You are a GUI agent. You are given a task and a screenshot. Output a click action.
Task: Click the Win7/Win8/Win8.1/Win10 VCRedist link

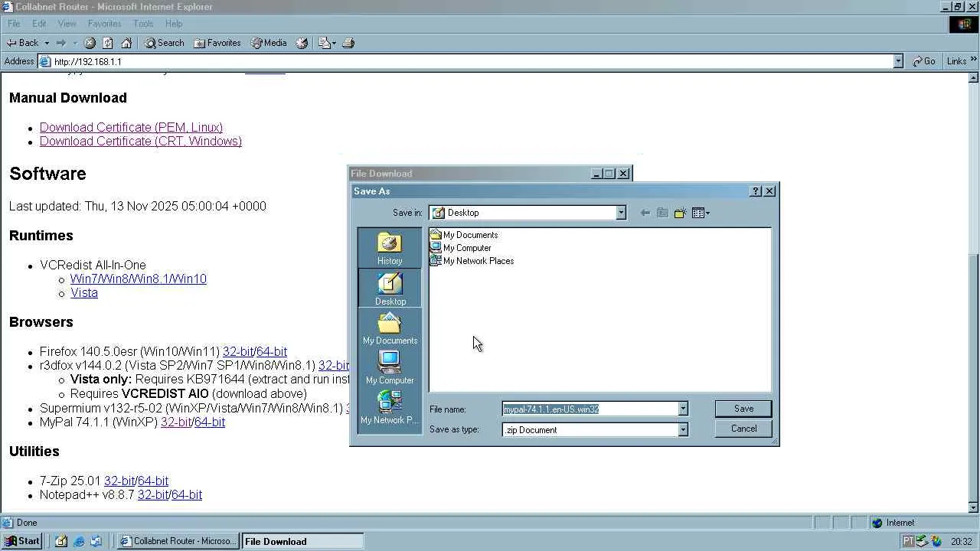tap(139, 279)
